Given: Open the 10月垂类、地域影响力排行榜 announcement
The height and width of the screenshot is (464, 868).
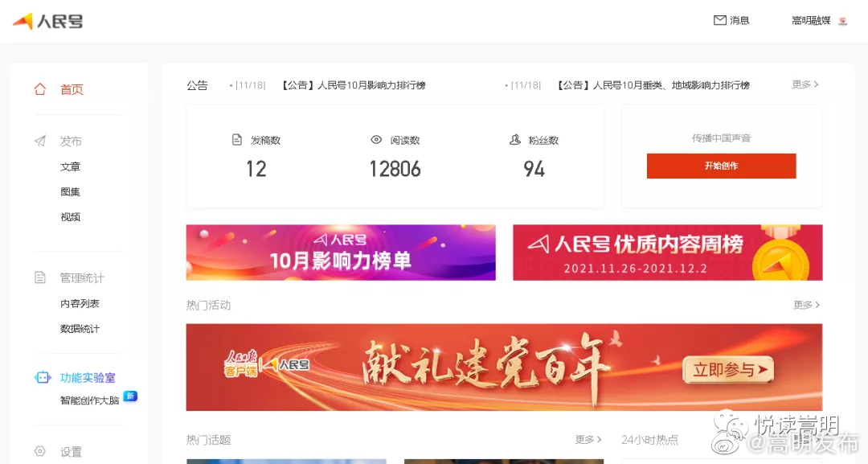Looking at the screenshot, I should coord(653,85).
